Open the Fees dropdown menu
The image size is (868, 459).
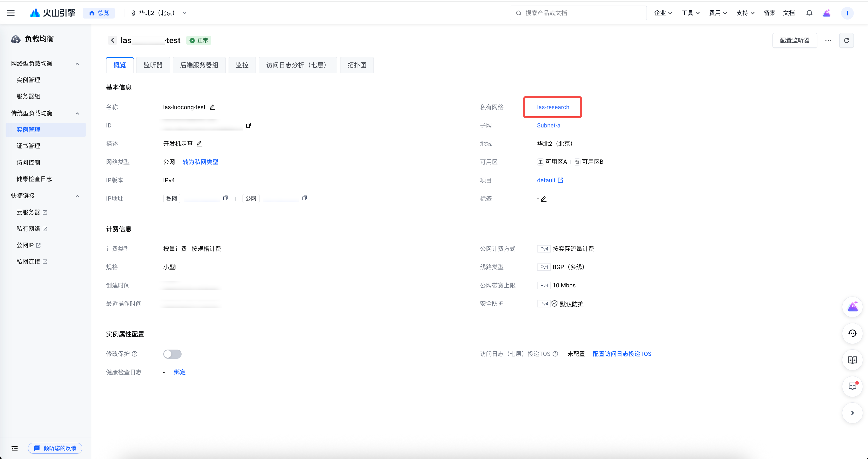coord(718,13)
